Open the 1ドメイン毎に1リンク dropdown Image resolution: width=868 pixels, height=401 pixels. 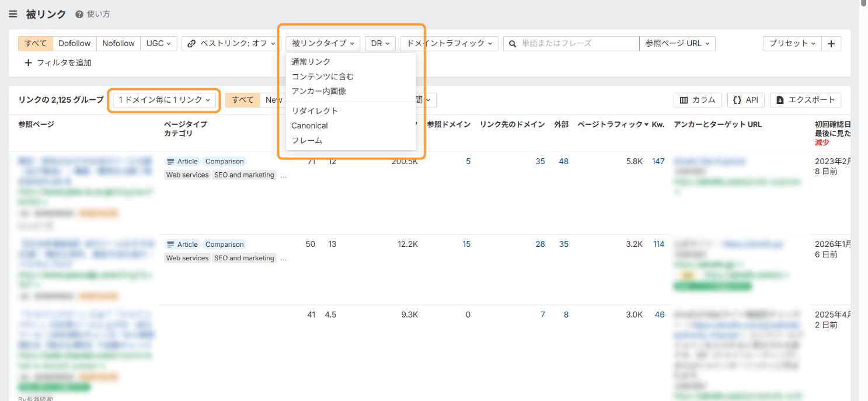(164, 100)
